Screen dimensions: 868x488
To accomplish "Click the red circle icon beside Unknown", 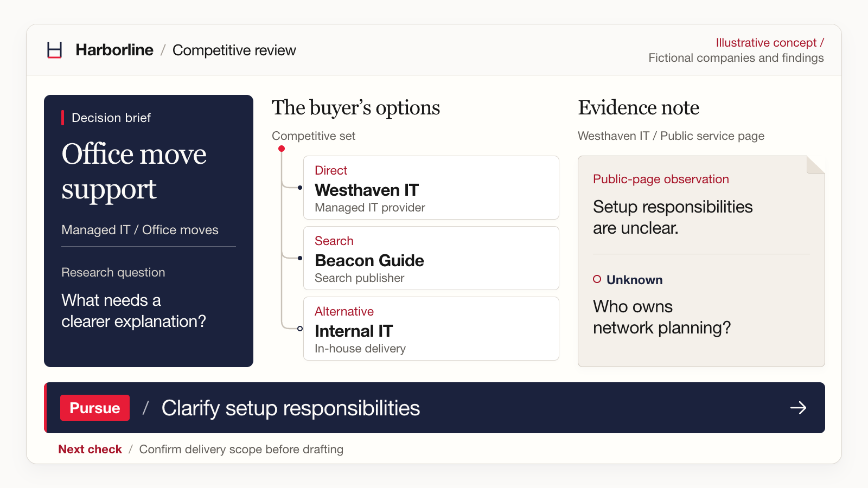I will point(597,279).
